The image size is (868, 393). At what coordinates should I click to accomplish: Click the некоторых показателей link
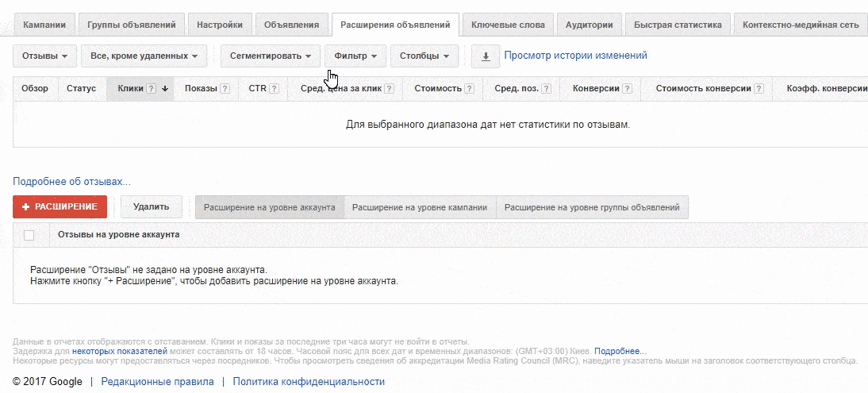point(120,352)
